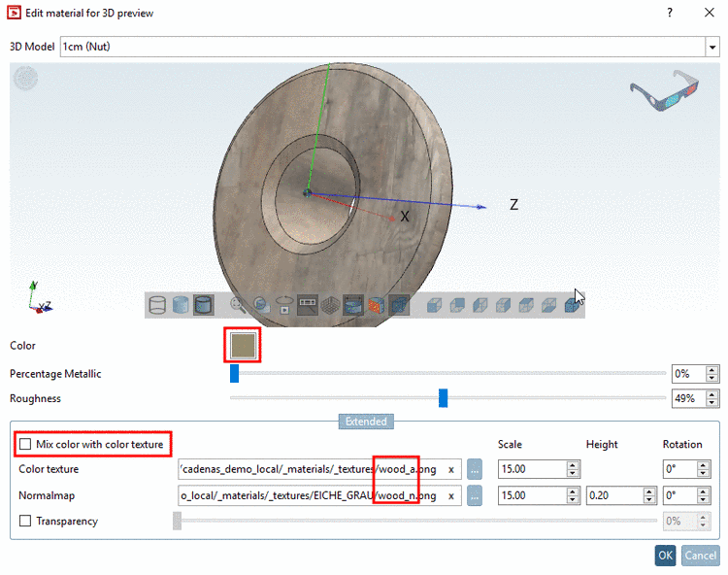Click the 3D nut model preview

coord(332,195)
